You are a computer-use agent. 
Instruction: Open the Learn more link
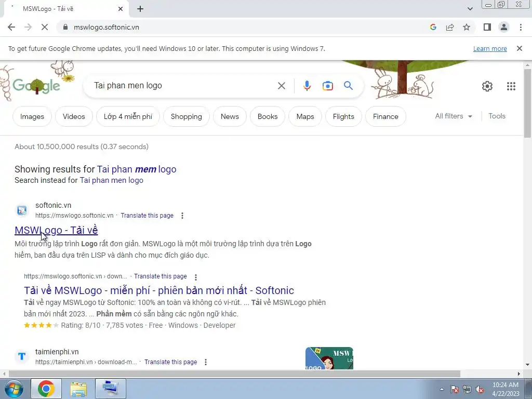pyautogui.click(x=490, y=48)
